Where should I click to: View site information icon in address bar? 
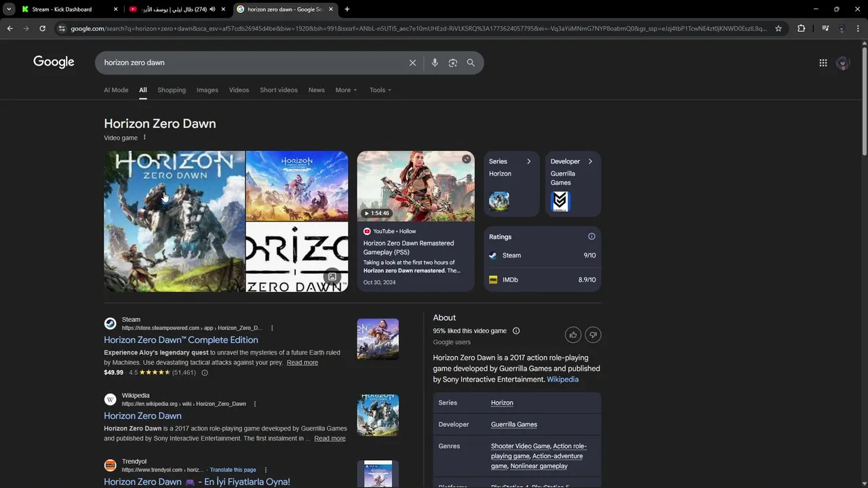coord(62,28)
